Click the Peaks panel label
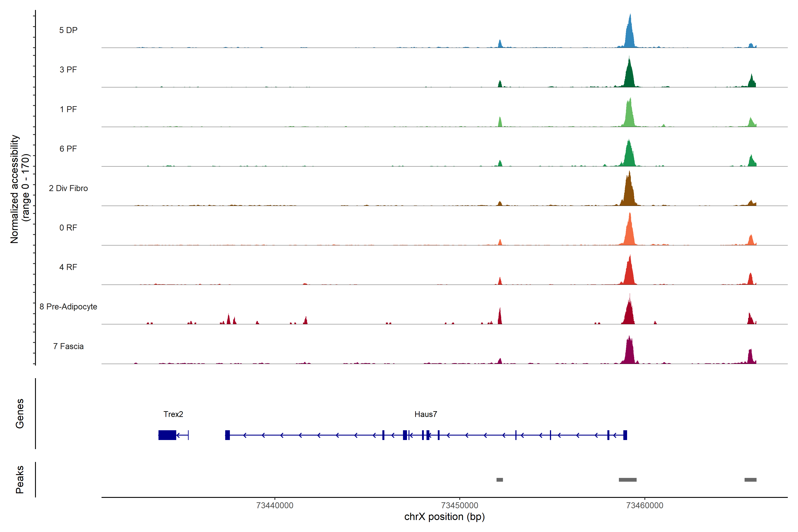Viewport: 798px width, 532px height. (20, 479)
